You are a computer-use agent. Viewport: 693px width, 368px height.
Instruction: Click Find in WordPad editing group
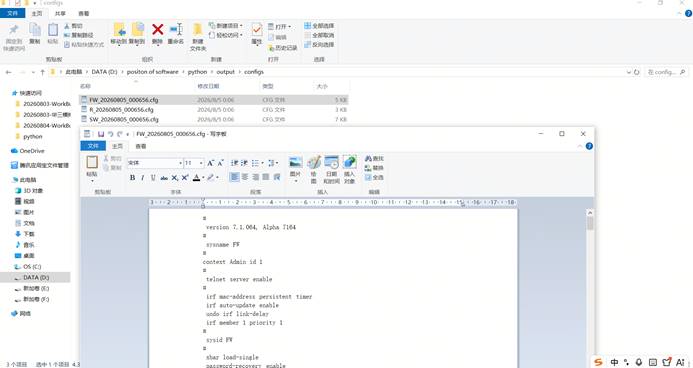374,159
